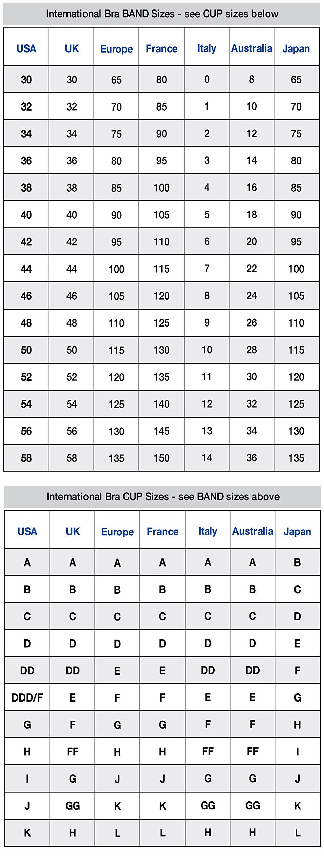The height and width of the screenshot is (868, 324).
Task: Click UK cup size FF cell
Action: (72, 751)
